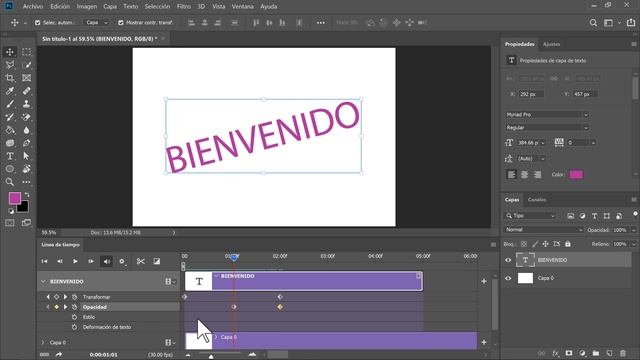Switch to the Ajustes tab
This screenshot has height=360, width=640.
[x=551, y=44]
